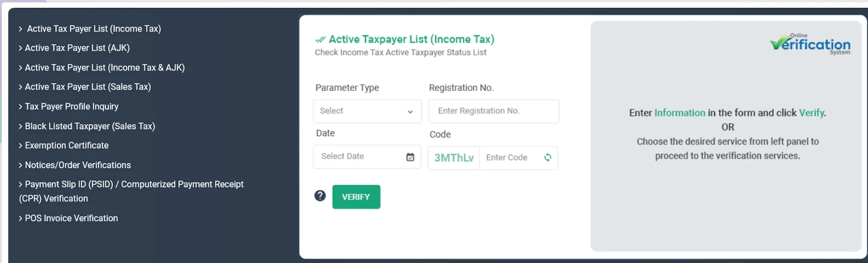Go to Active Tax Payer List (Sales Tax)

(84, 87)
